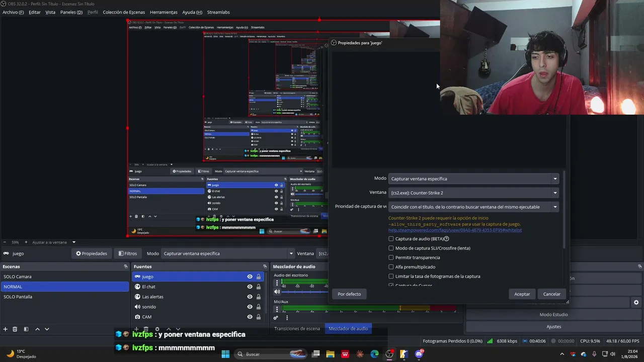The width and height of the screenshot is (644, 362).
Task: Select the SOLO Camara scene
Action: tap(65, 277)
